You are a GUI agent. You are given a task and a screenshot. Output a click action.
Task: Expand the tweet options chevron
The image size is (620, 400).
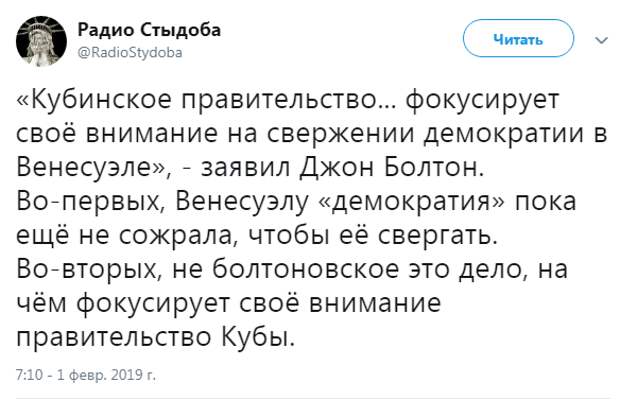[x=600, y=40]
